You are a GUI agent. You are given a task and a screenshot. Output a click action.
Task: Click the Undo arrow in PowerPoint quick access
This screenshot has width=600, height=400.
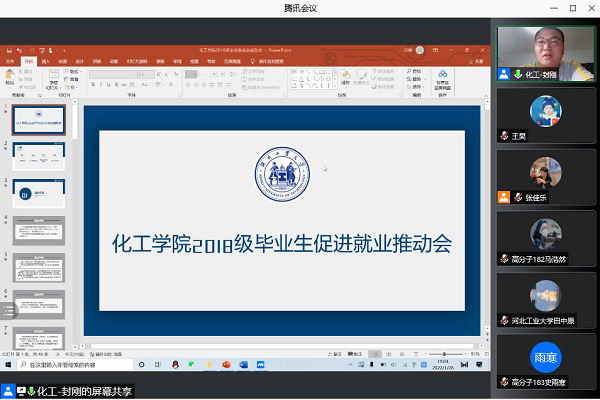pyautogui.click(x=19, y=48)
